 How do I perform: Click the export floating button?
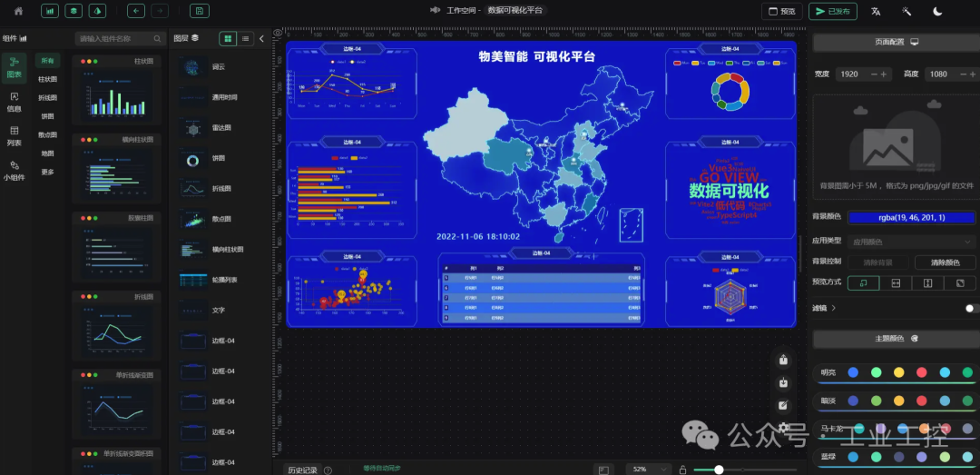click(x=783, y=360)
